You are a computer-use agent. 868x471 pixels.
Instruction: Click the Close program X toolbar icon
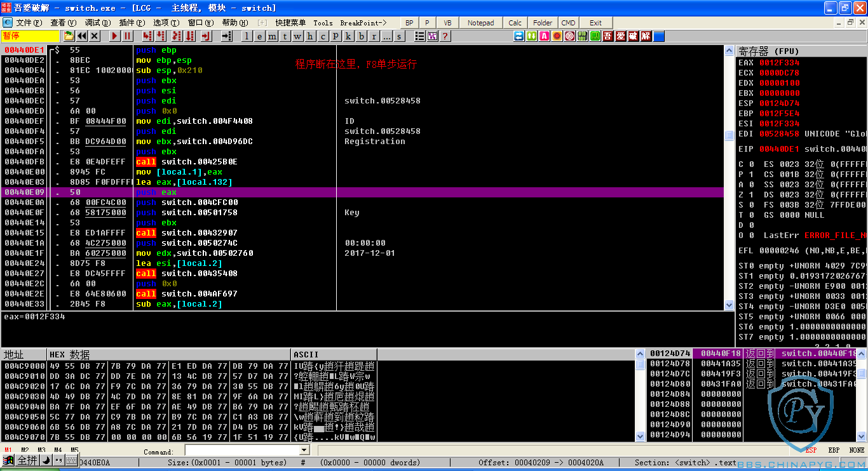[94, 36]
